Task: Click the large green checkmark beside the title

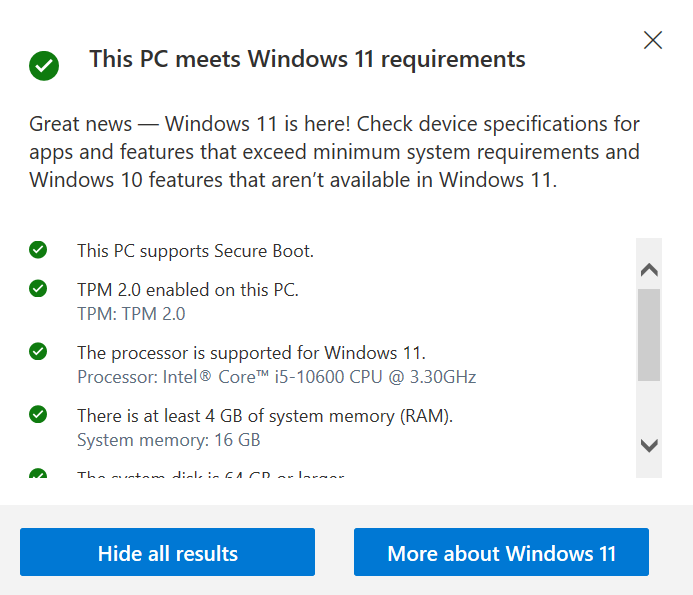Action: pyautogui.click(x=44, y=66)
